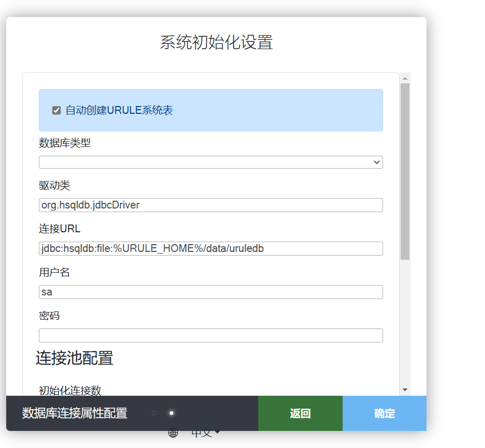Click the scrollbar down arrow

pyautogui.click(x=405, y=390)
